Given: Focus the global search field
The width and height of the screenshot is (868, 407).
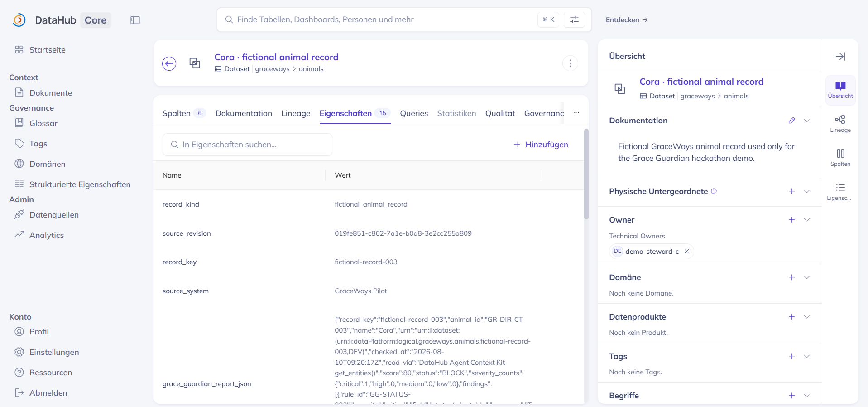Looking at the screenshot, I should point(404,19).
